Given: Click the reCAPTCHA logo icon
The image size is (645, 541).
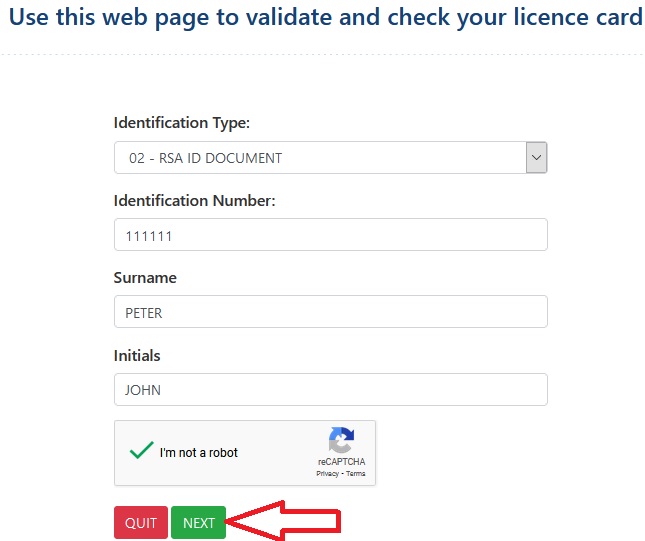Looking at the screenshot, I should 341,441.
